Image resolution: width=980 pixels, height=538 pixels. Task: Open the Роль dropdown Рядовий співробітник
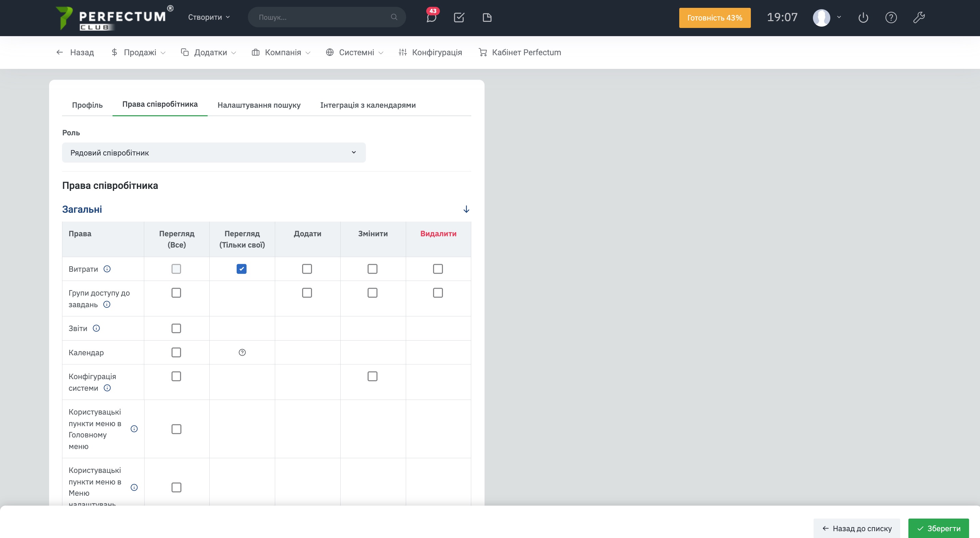pyautogui.click(x=213, y=153)
